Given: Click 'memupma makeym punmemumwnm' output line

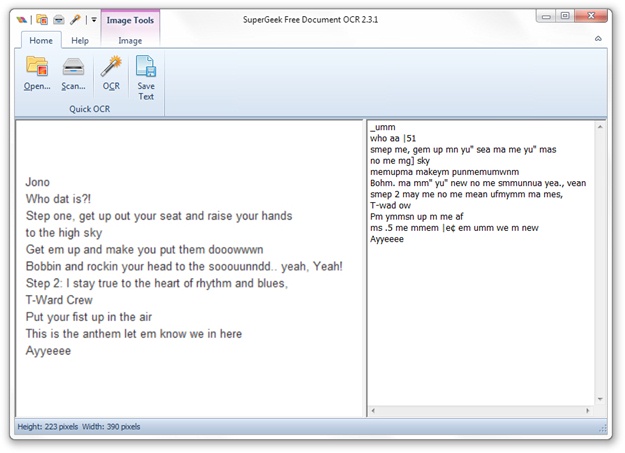Looking at the screenshot, I should [x=444, y=172].
